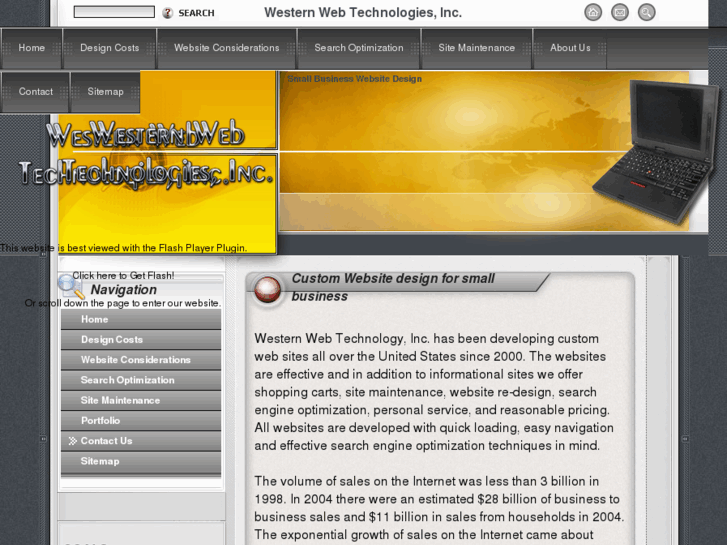
Task: Select Site Maintenance in sidebar navigation
Action: coord(141,400)
